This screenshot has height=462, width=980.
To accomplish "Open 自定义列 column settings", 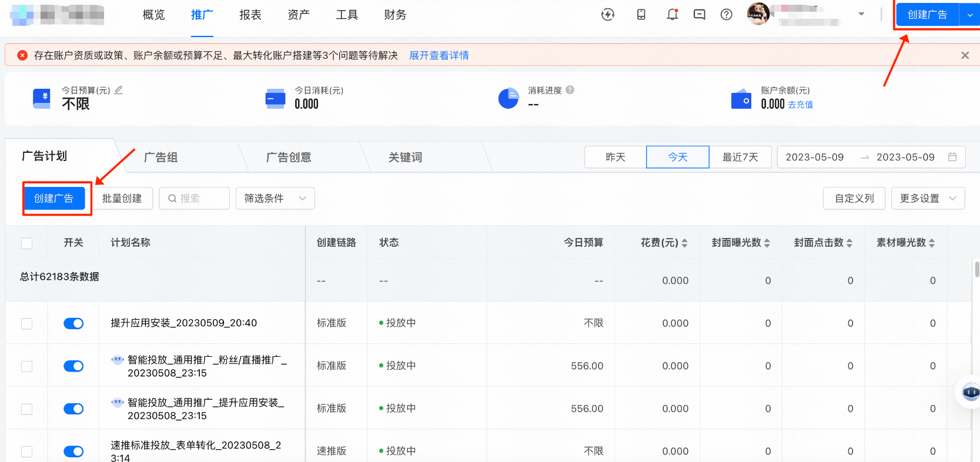I will [x=854, y=199].
